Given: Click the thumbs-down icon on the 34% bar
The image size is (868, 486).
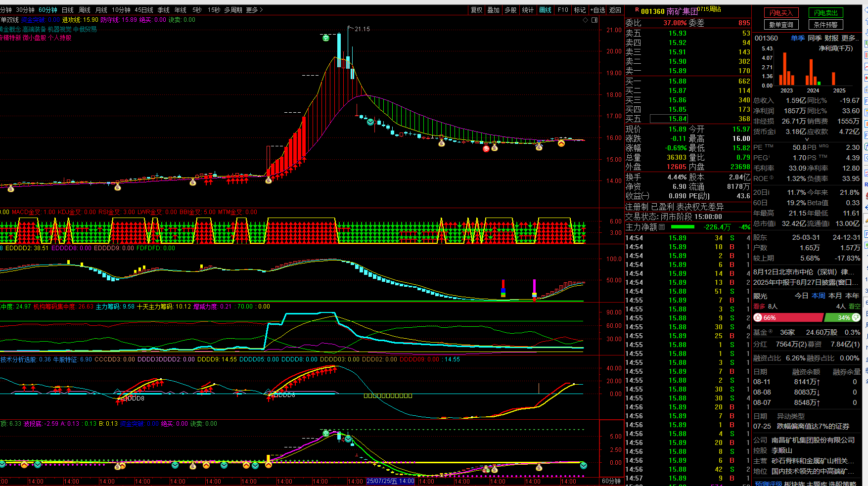Looking at the screenshot, I should (x=856, y=317).
